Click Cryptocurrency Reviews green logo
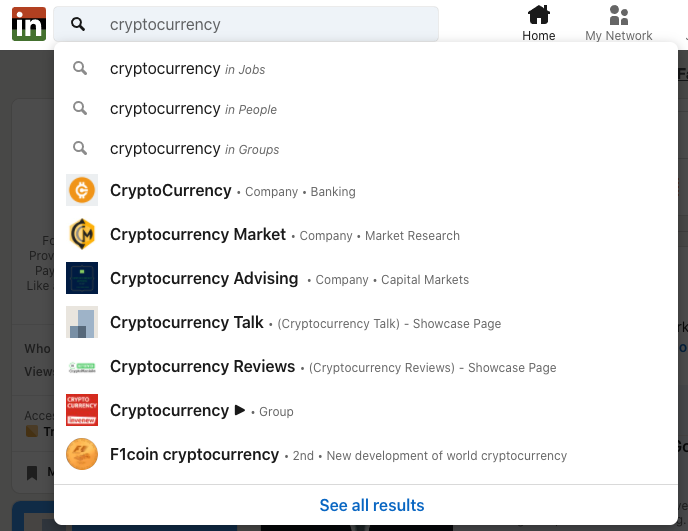Screen dimensions: 688x531 82,366
